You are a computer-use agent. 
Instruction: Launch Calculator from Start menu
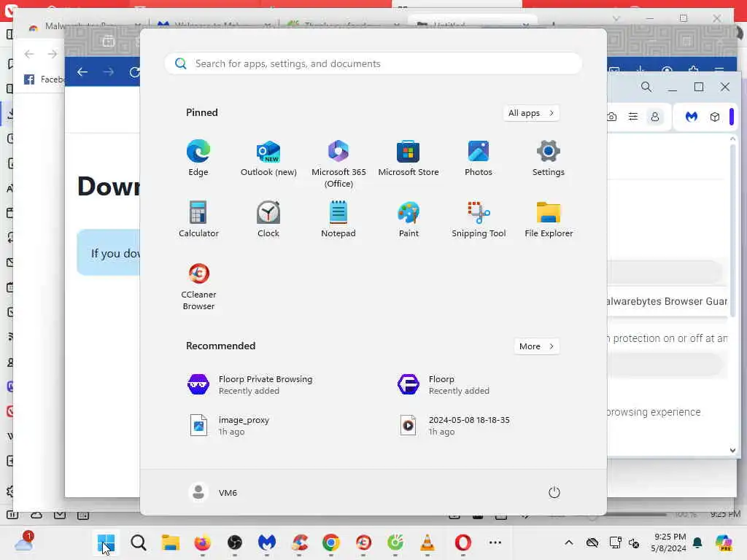pyautogui.click(x=198, y=219)
